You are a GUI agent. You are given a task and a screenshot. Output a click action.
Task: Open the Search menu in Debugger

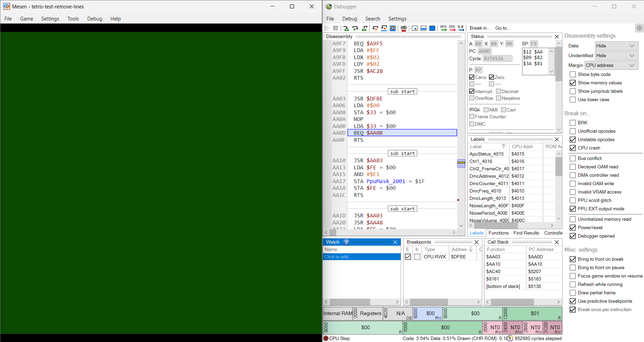373,19
